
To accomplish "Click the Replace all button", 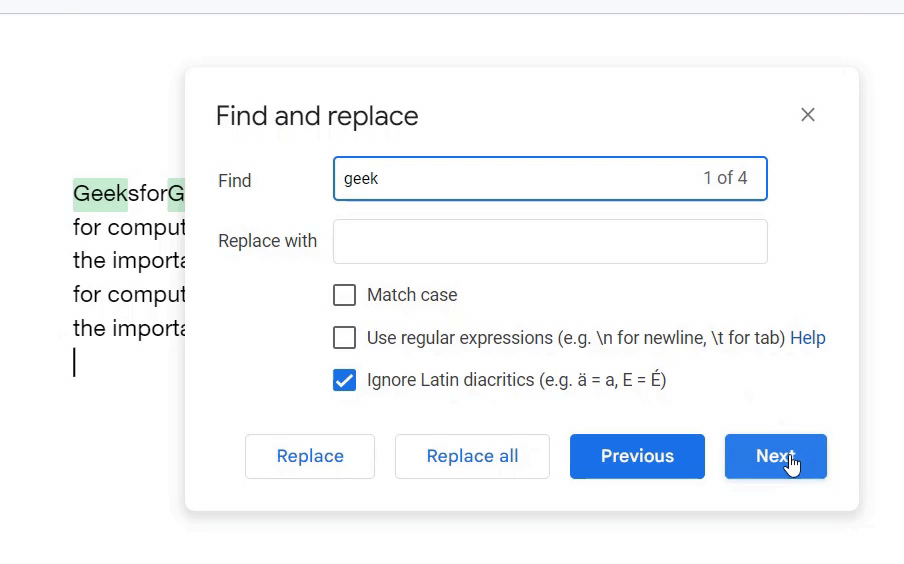I will pos(472,456).
